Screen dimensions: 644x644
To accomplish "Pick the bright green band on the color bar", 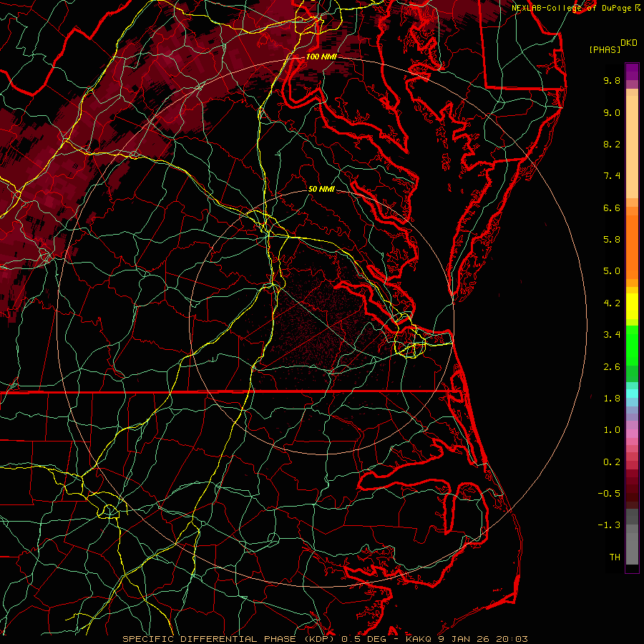I will 632,346.
